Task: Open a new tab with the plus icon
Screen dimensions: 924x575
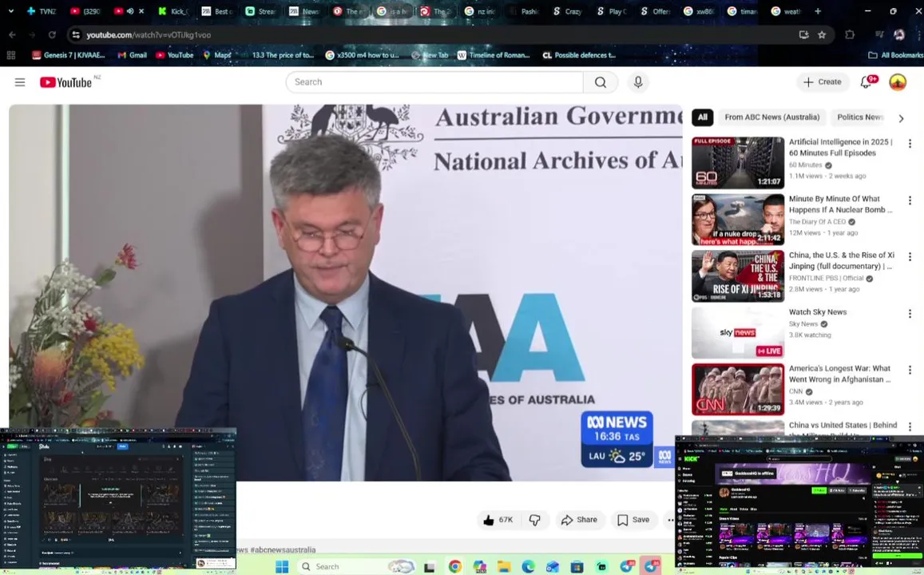Action: tap(817, 11)
